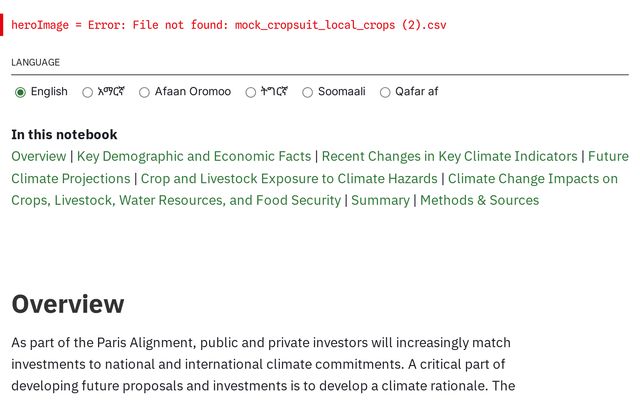Open the Methods & Sources link
This screenshot has height=400, width=640.
(479, 200)
